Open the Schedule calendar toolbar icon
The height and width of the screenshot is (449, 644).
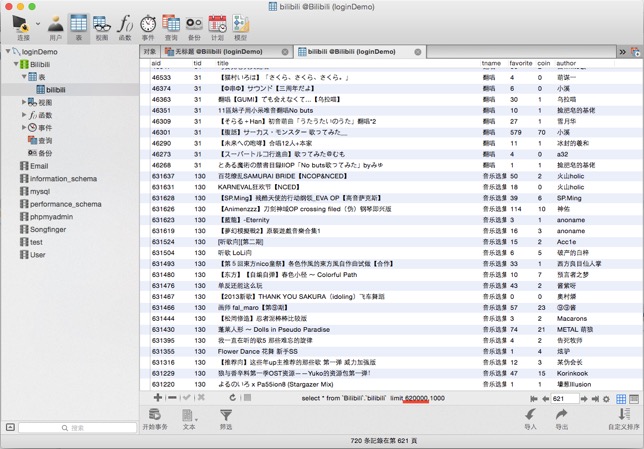click(217, 27)
